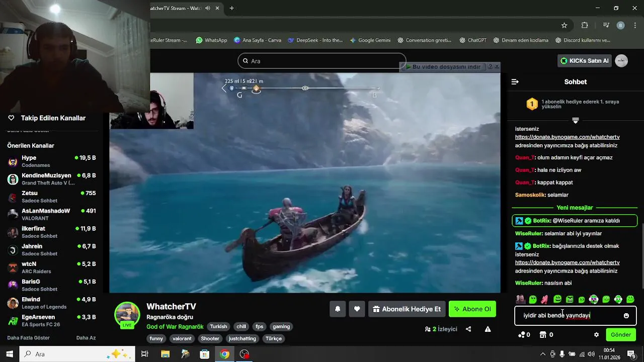Screen dimensions: 644x362
Task: Open chat settings with the gear icon
Action: tap(596, 335)
